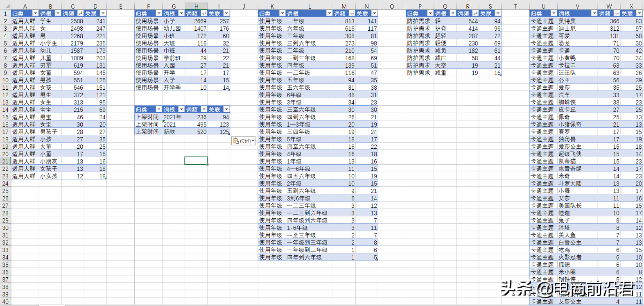Viewport: 644px width, 306px height.
Task: Open 词根 filter dropdown in column G row 1
Action: [181, 14]
